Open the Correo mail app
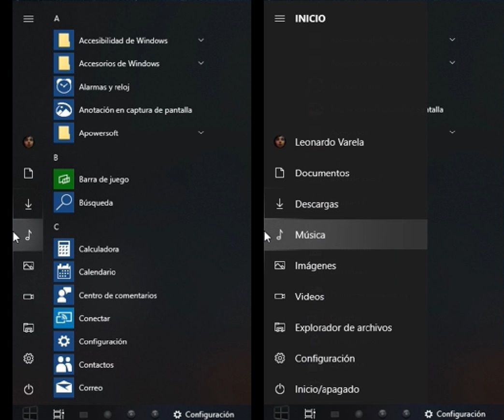This screenshot has height=420, width=504. click(x=92, y=388)
